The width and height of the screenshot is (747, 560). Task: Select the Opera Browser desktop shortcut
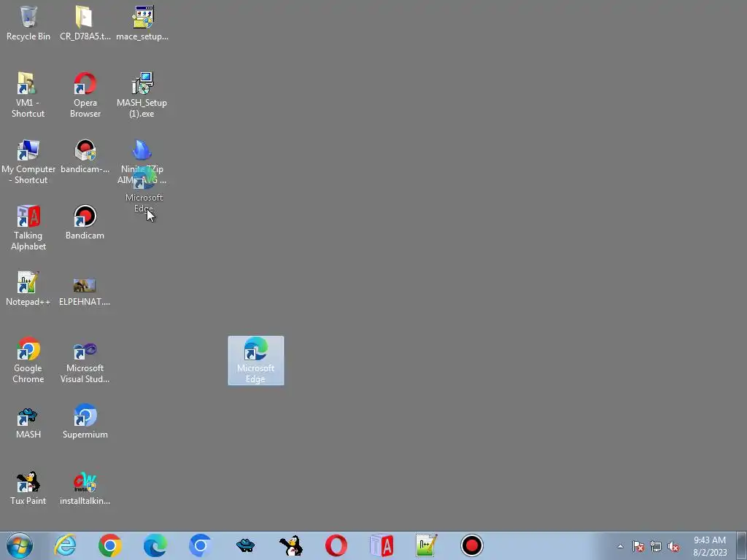click(x=85, y=95)
